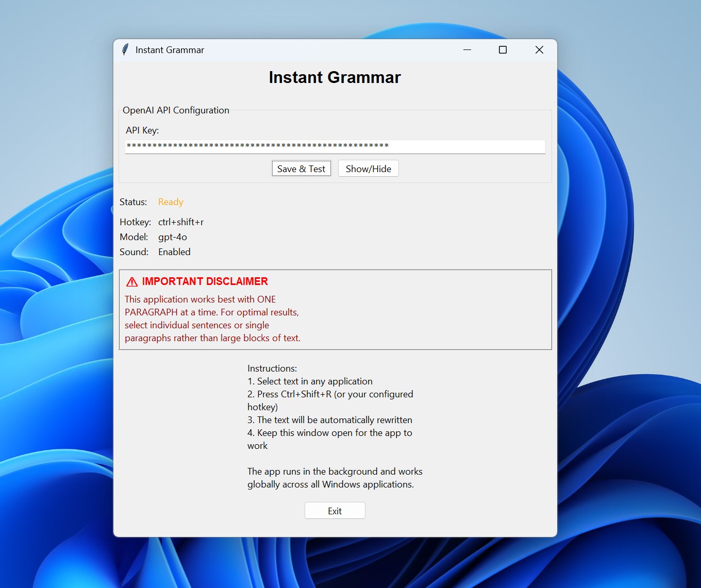Click the gpt-4o model label

click(172, 237)
